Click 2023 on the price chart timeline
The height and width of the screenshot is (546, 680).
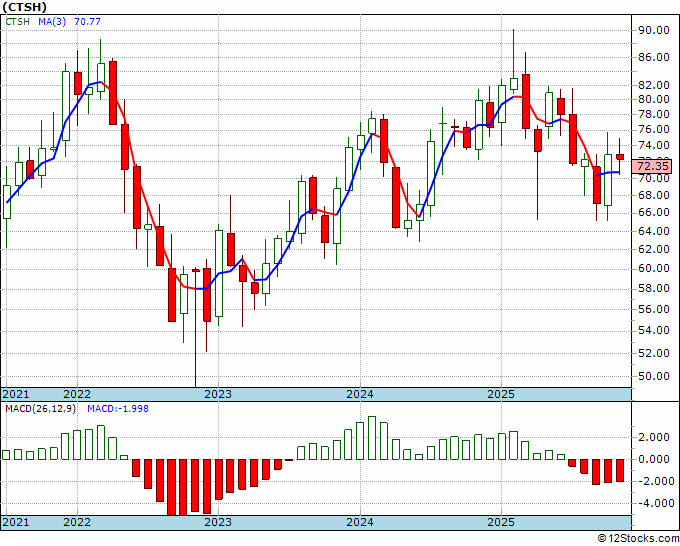tap(218, 394)
